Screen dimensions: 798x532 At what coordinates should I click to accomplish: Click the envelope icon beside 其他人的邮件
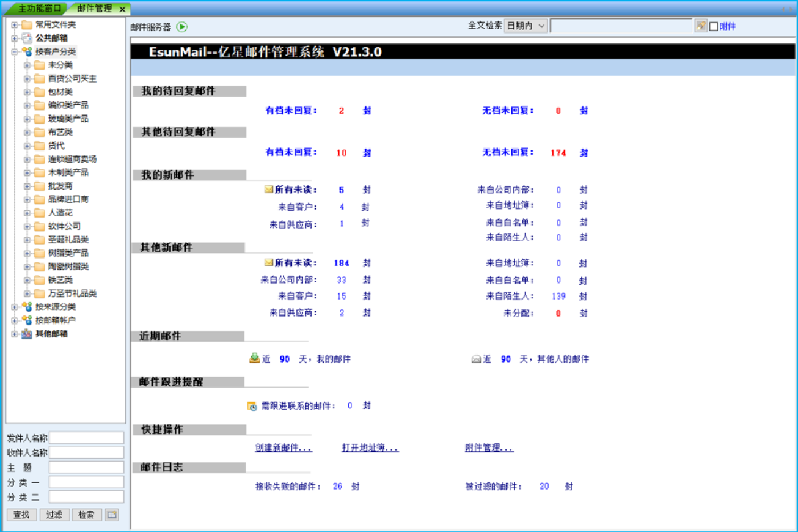point(476,360)
